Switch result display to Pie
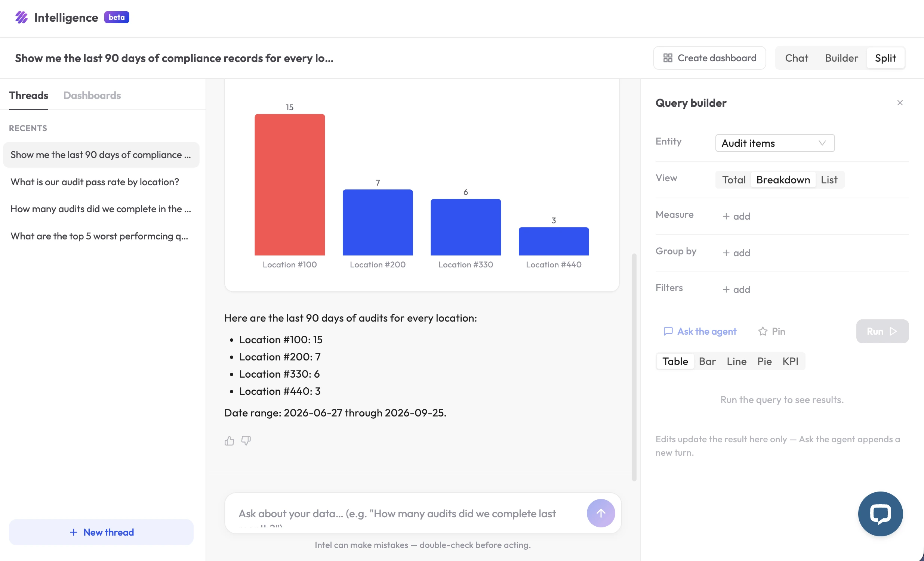The height and width of the screenshot is (561, 924). pos(764,361)
